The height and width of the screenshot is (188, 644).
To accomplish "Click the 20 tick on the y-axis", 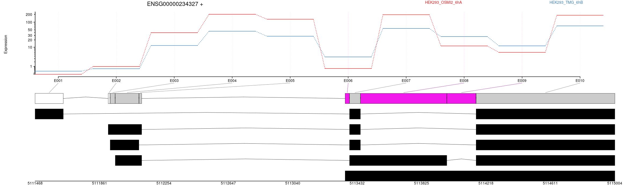I will point(30,40).
